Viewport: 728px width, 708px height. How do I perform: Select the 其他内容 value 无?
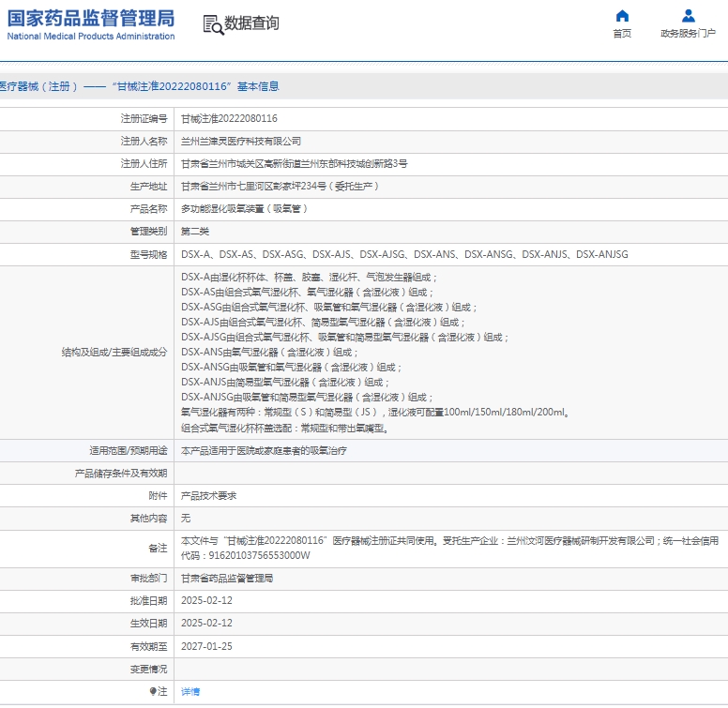pos(186,519)
